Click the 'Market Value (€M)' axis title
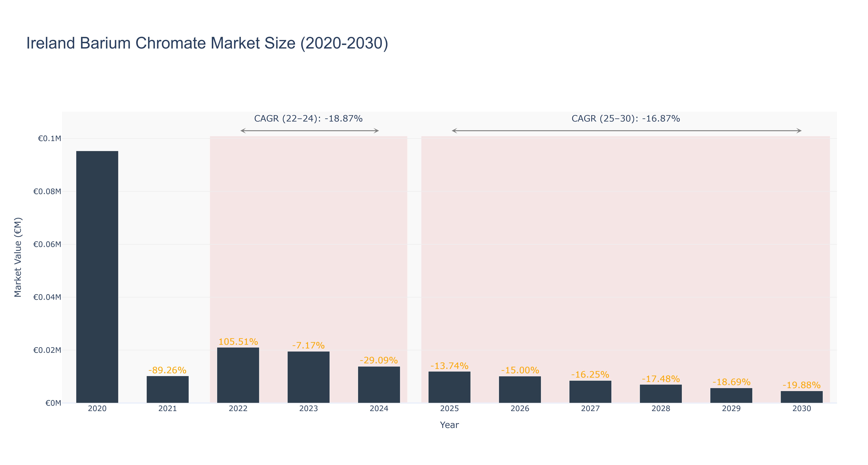The image size is (868, 465). click(18, 257)
